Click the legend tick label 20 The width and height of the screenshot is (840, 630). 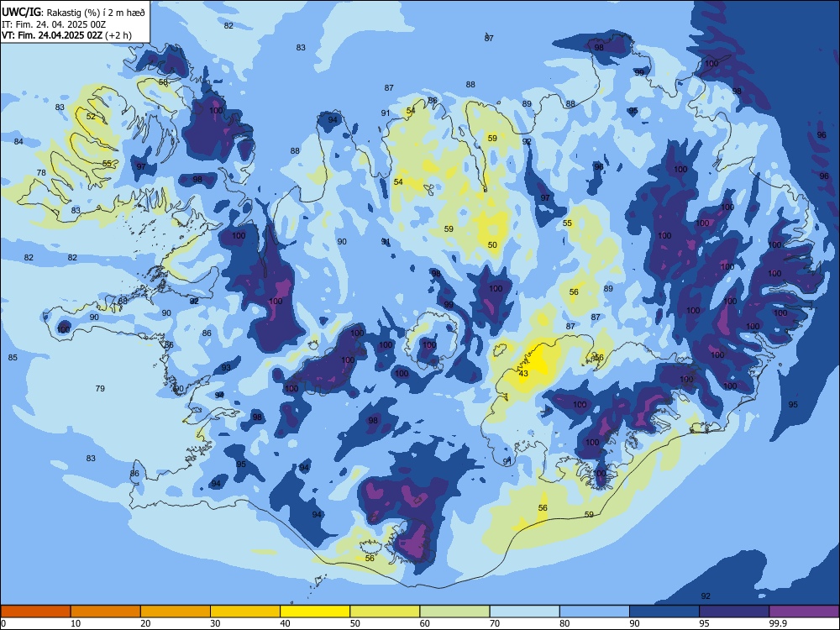click(x=145, y=623)
